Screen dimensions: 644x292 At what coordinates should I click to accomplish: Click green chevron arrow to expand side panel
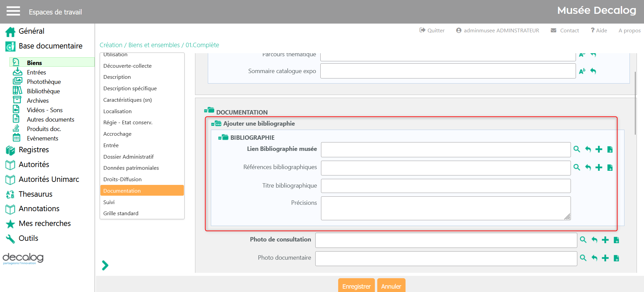105,265
